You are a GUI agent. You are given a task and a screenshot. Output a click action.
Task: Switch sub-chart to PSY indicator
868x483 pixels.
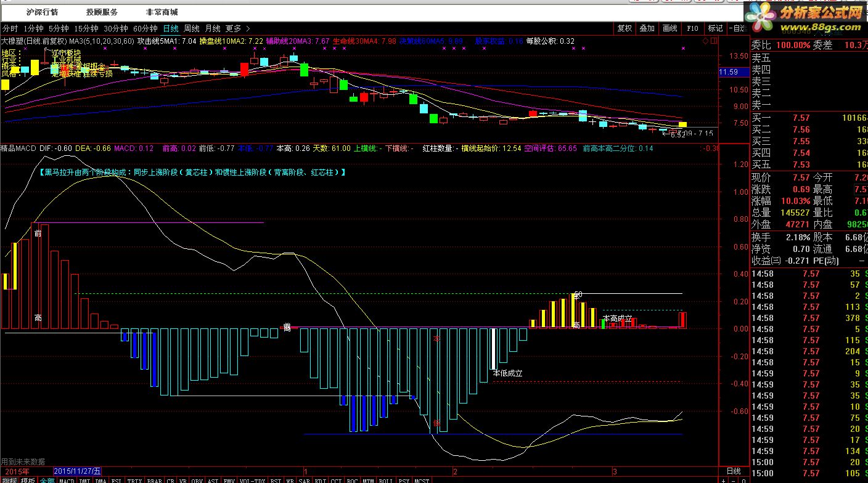[404, 479]
